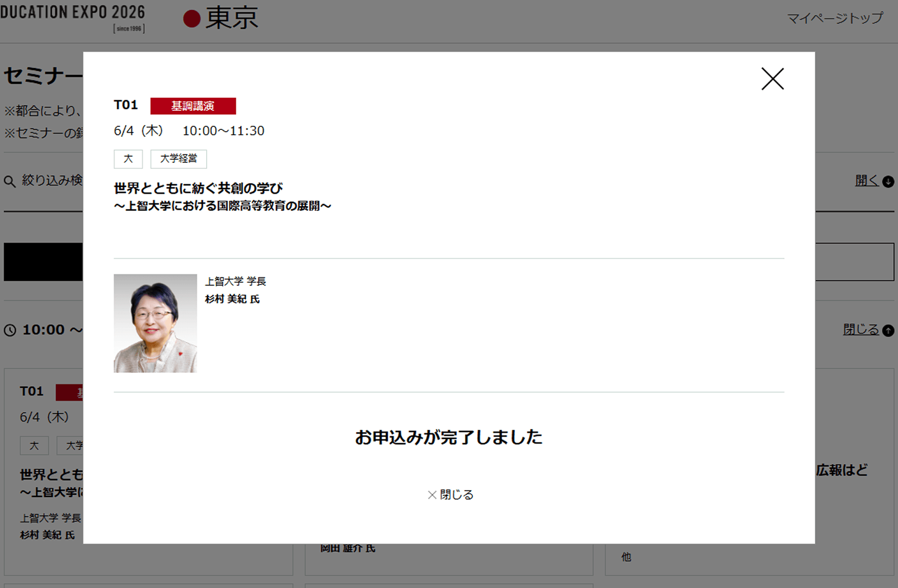Click the T01 seminar label

pos(126,105)
